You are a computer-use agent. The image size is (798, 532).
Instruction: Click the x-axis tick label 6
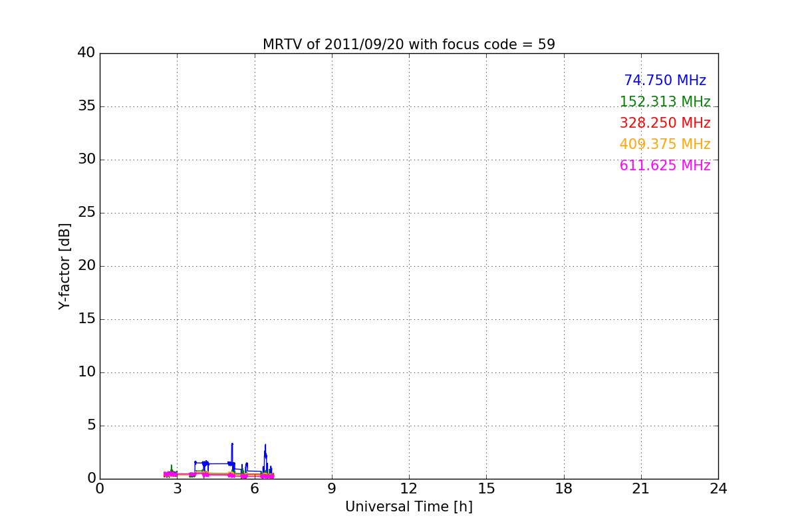(255, 489)
